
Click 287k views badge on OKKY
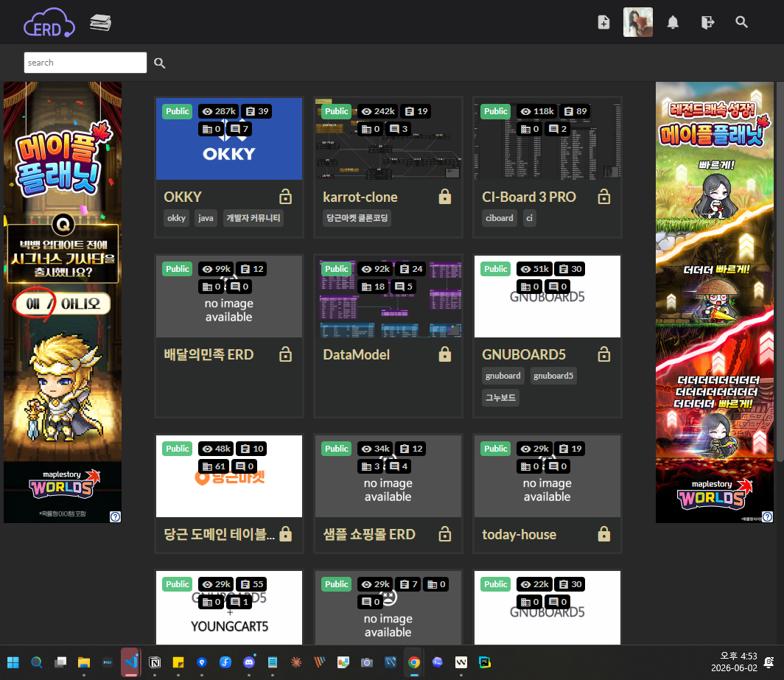(219, 111)
